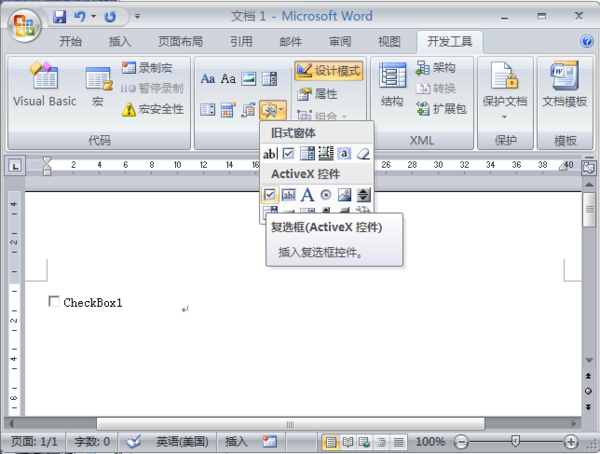Undo the last action
The width and height of the screenshot is (600, 454).
pos(80,16)
